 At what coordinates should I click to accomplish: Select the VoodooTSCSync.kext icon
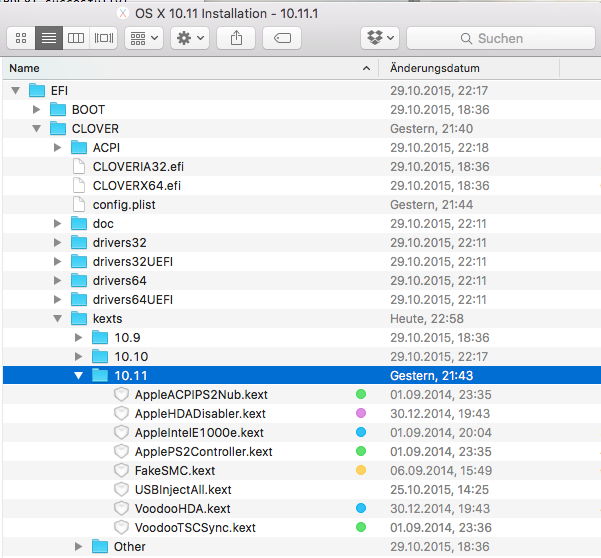(122, 527)
